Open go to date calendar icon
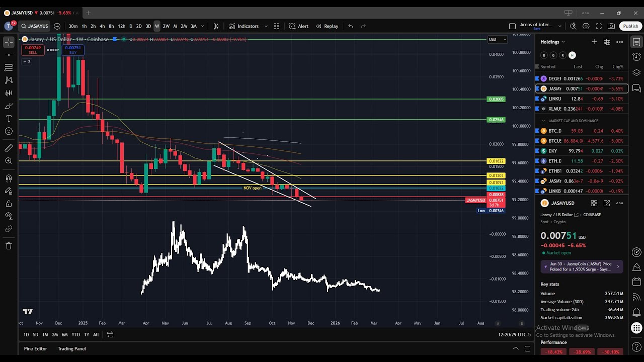The image size is (644, 362). (110, 334)
